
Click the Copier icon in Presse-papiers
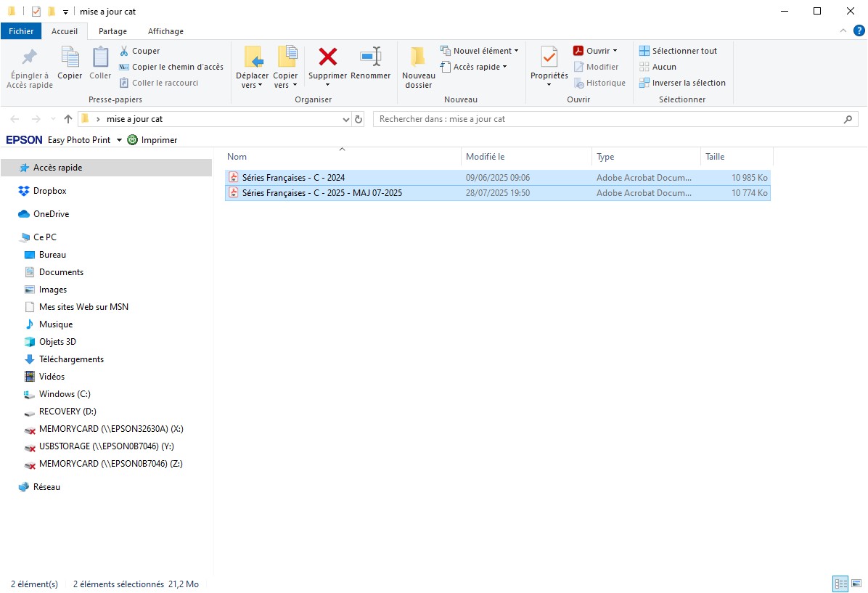coord(70,57)
